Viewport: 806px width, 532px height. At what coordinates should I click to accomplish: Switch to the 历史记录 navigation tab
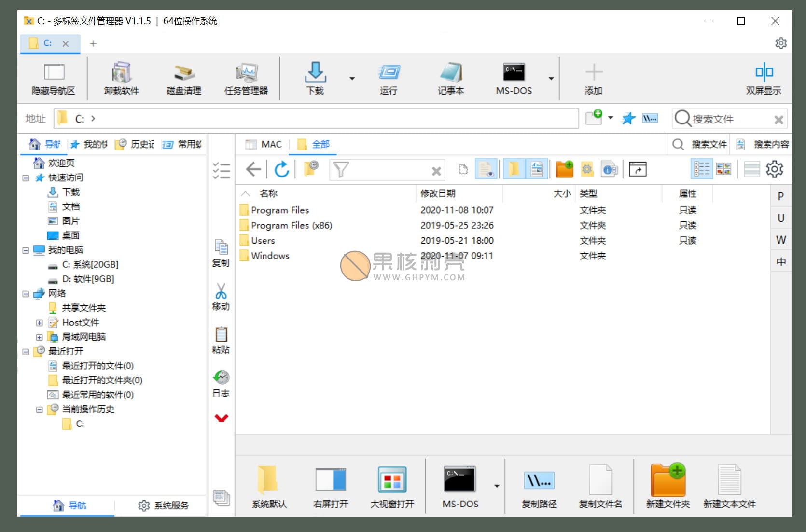pos(136,144)
